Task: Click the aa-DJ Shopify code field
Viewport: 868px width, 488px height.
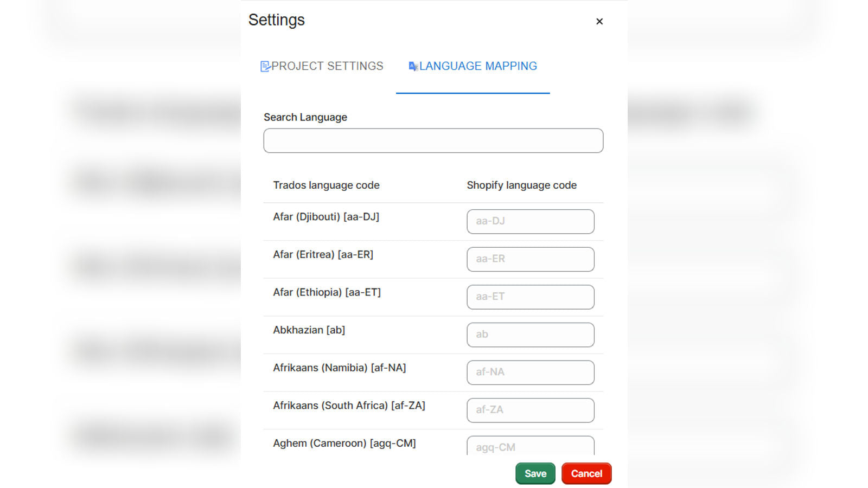Action: 530,221
